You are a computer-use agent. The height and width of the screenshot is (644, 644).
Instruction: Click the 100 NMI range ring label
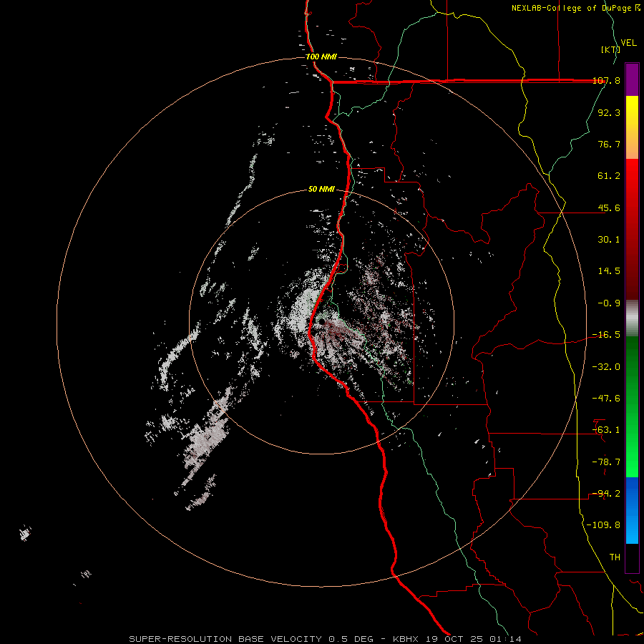(x=321, y=57)
